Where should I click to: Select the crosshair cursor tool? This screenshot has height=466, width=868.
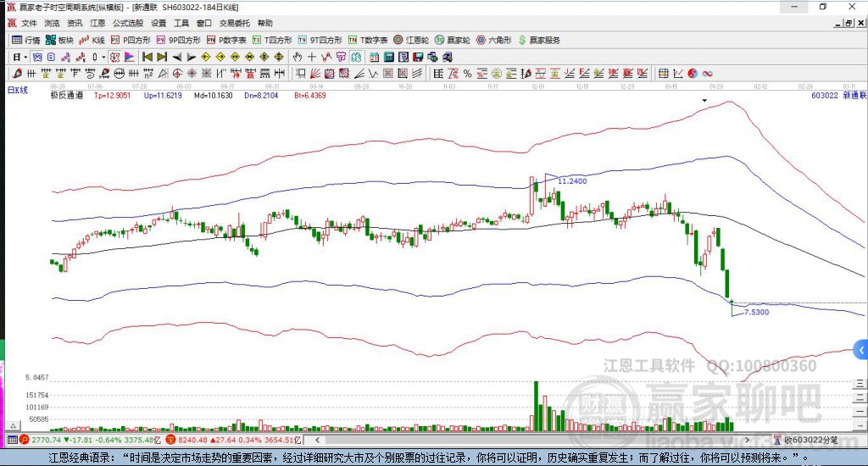(x=312, y=57)
